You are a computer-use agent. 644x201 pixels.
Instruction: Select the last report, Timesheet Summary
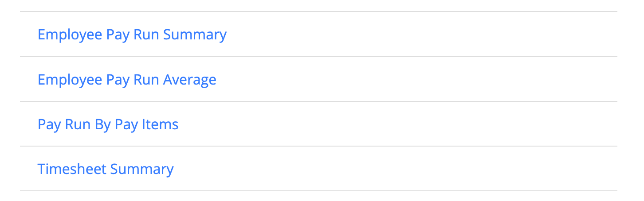[x=105, y=169]
